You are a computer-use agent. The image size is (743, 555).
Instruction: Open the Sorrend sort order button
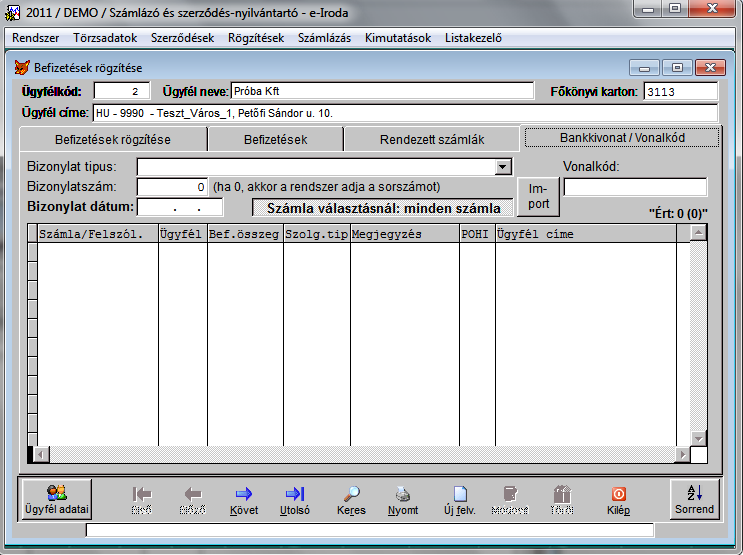(x=694, y=498)
